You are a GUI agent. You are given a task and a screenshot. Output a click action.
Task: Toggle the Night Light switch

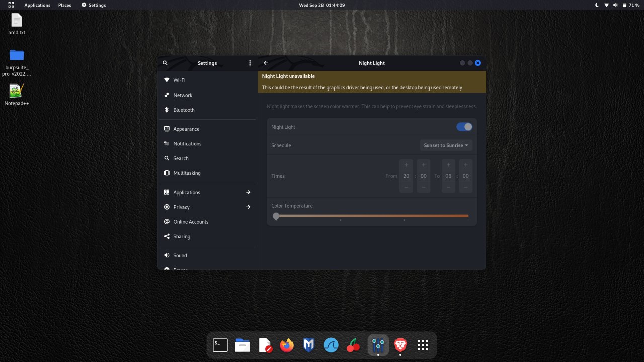pos(464,127)
